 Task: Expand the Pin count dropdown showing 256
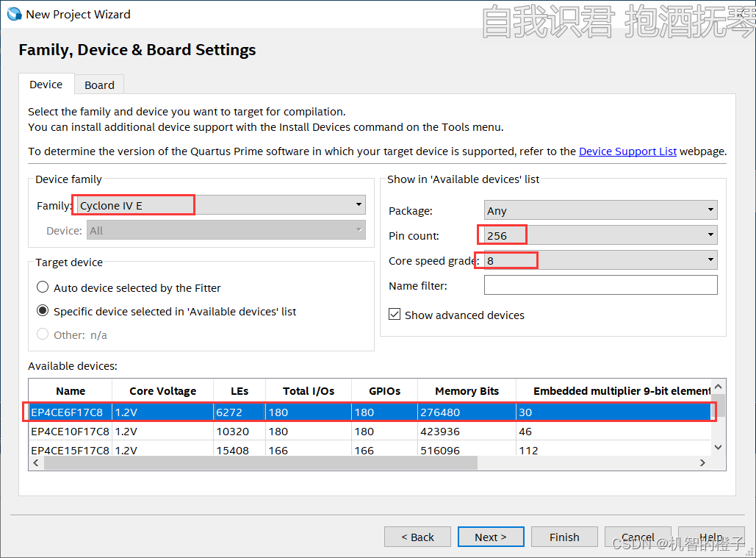click(601, 235)
